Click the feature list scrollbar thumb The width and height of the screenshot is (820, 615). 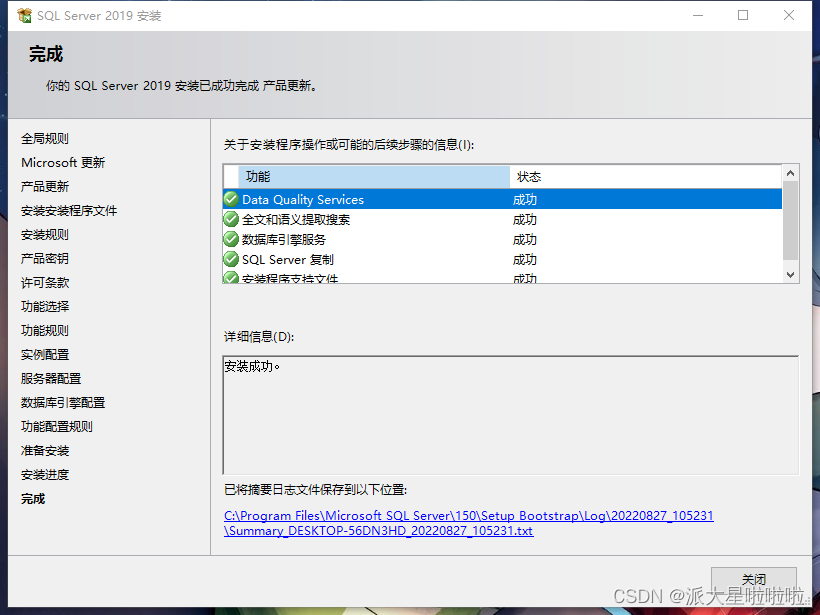point(790,220)
